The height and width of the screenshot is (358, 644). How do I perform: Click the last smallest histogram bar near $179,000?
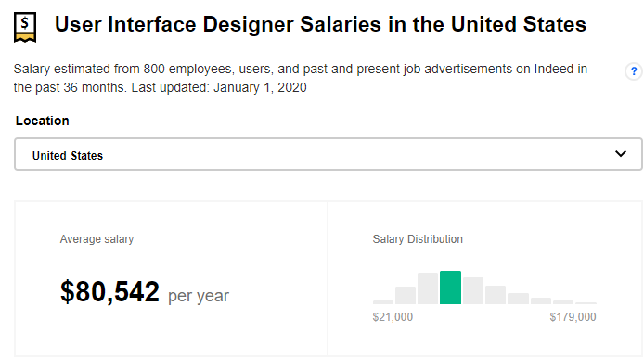click(586, 303)
